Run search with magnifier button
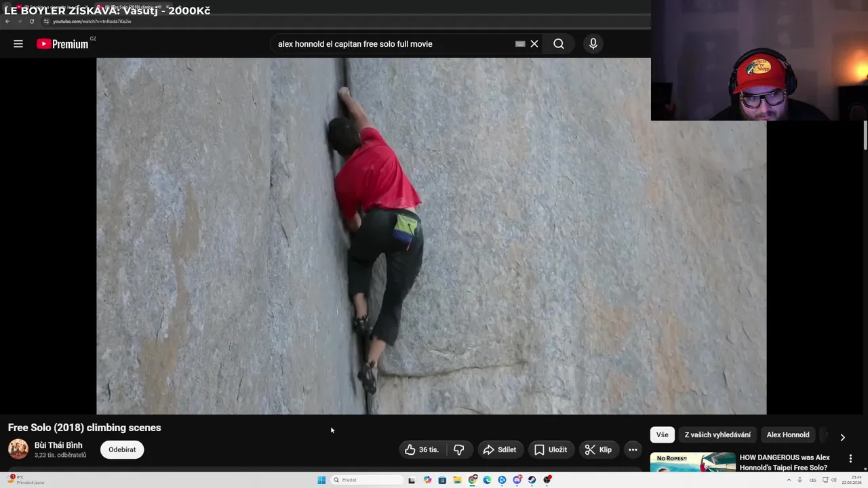Image resolution: width=868 pixels, height=488 pixels. 559,44
